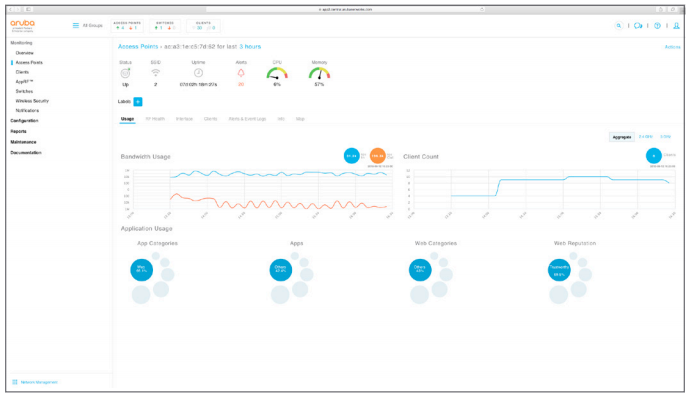Click the Status access point icon
The height and width of the screenshot is (396, 689).
(125, 73)
